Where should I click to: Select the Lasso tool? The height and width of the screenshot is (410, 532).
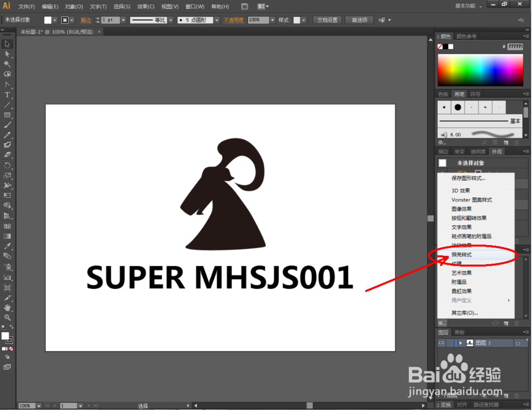tap(7, 74)
